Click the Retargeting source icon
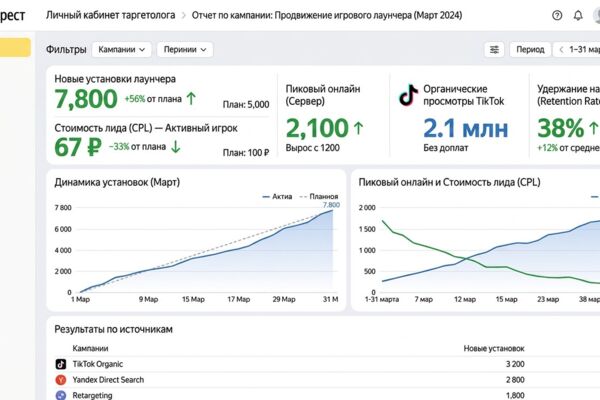 coord(61,395)
